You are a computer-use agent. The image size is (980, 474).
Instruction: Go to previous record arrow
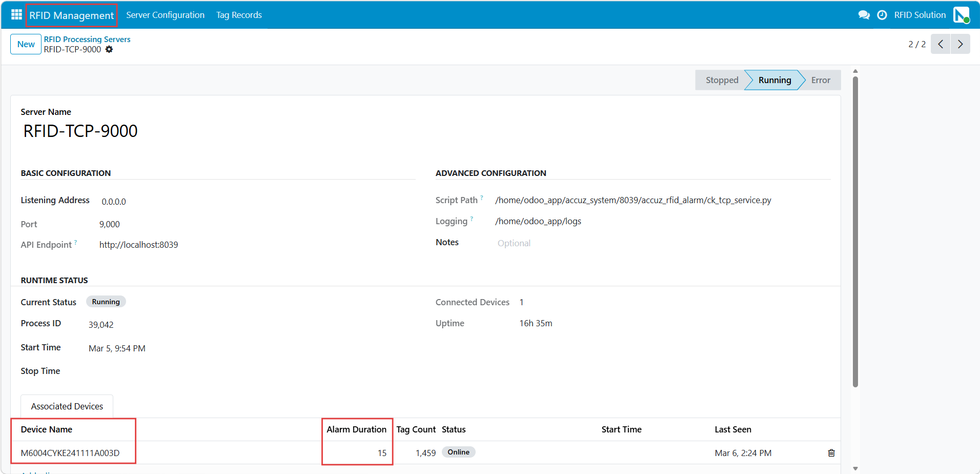point(941,44)
